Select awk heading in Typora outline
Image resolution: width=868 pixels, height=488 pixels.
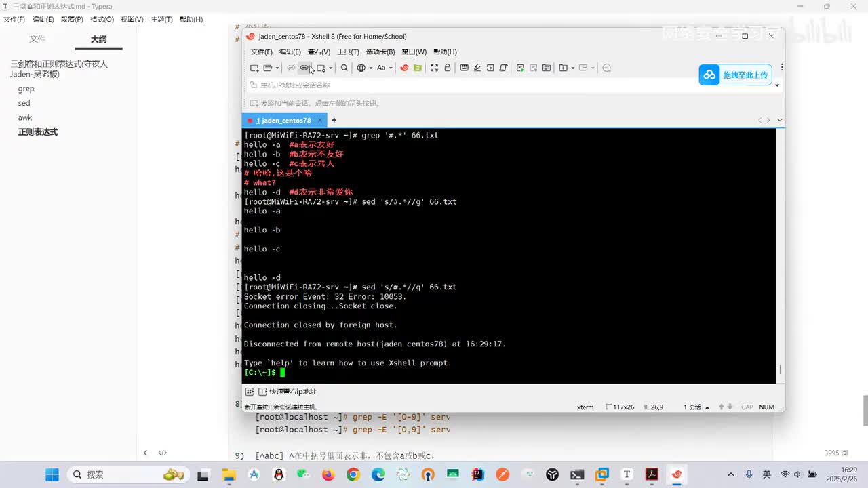(x=25, y=117)
